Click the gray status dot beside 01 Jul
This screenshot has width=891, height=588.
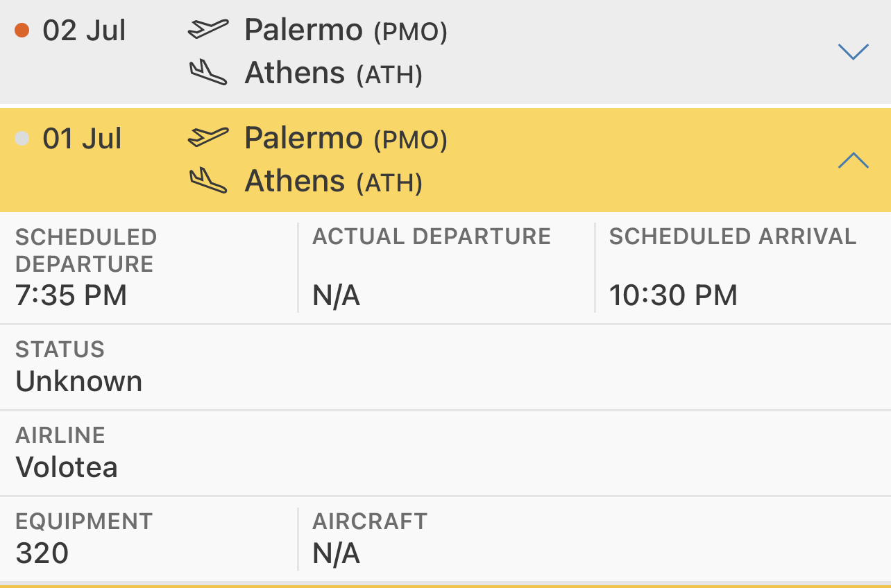(x=22, y=138)
